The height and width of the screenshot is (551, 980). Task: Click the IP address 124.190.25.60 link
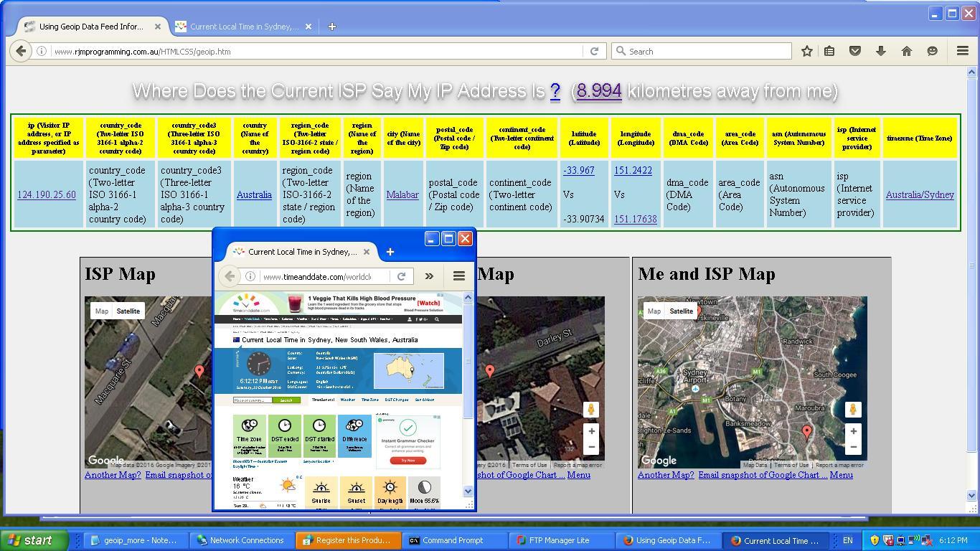coord(47,194)
